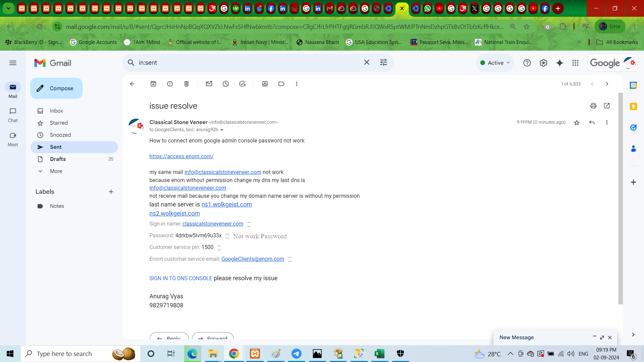Print the issue resolve email
The image size is (644, 362).
593,106
